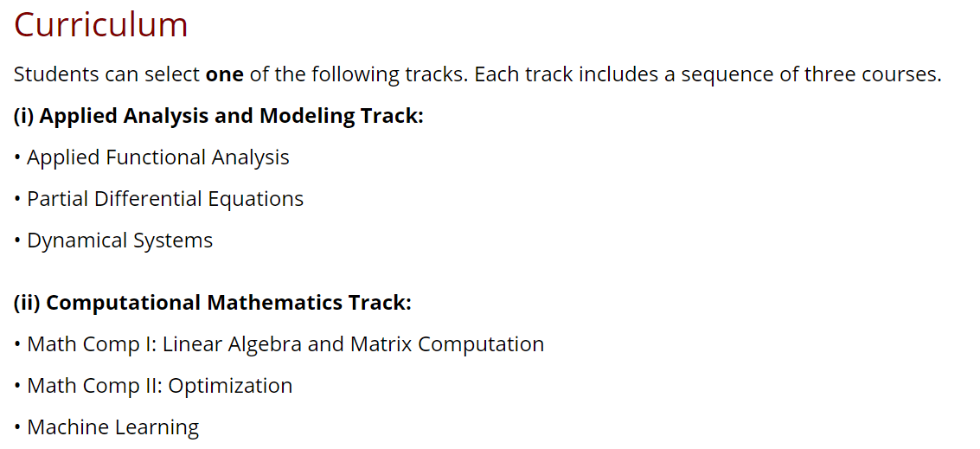Click the intro sentence about selecting tracks
Screen dimensions: 980x449
pyautogui.click(x=477, y=74)
